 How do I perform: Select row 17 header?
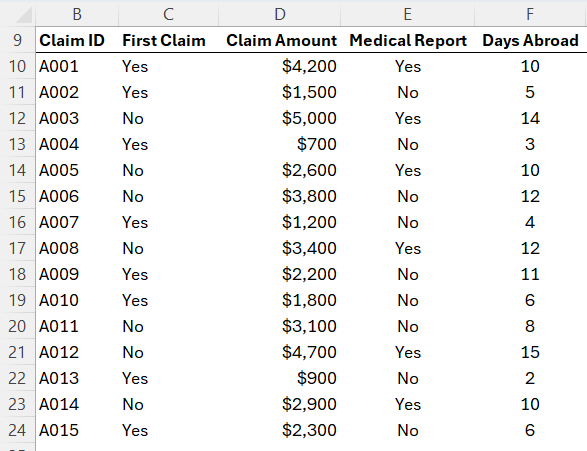point(18,248)
